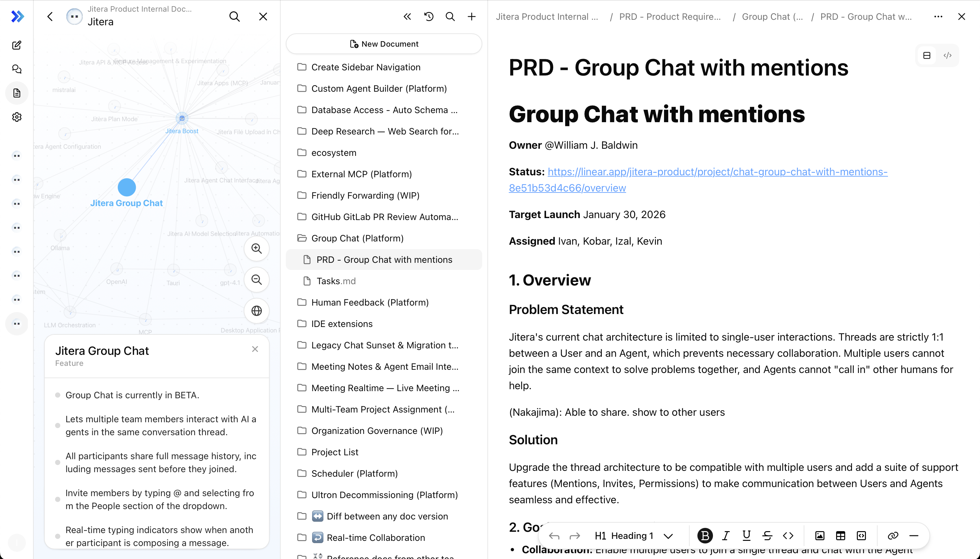Insert a table via the toolbar
Viewport: 980px width, 559px height.
[840, 535]
